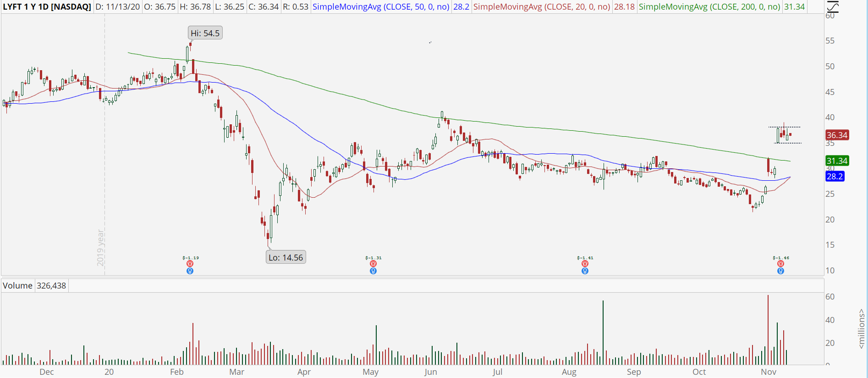Image resolution: width=868 pixels, height=378 pixels.
Task: Click the $-1.31 earnings estimate label
Action: tap(374, 258)
